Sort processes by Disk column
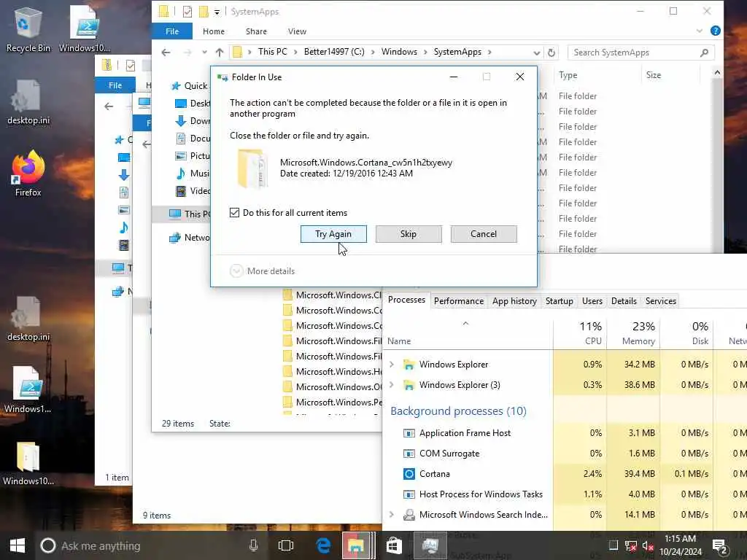This screenshot has height=560, width=747. point(686,333)
